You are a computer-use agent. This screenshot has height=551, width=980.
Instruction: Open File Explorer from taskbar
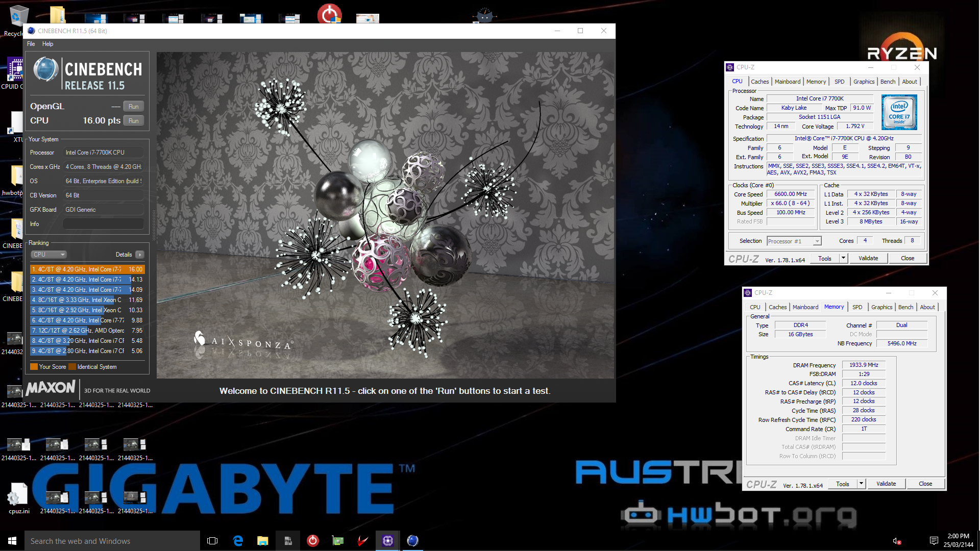(263, 541)
